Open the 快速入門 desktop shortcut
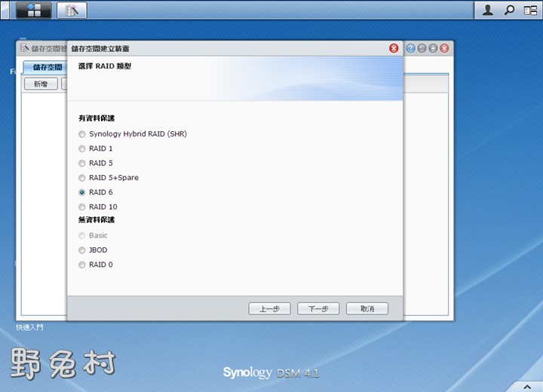The height and width of the screenshot is (392, 543). (29, 327)
